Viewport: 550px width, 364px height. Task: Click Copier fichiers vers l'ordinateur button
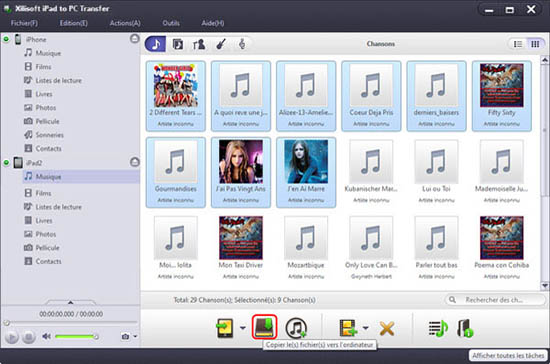point(264,327)
